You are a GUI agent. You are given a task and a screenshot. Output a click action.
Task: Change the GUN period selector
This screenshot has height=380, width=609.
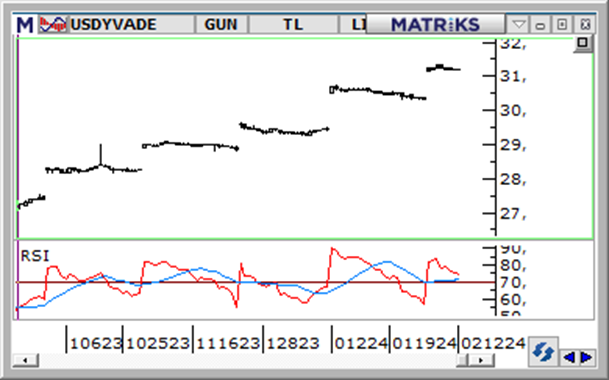[221, 24]
